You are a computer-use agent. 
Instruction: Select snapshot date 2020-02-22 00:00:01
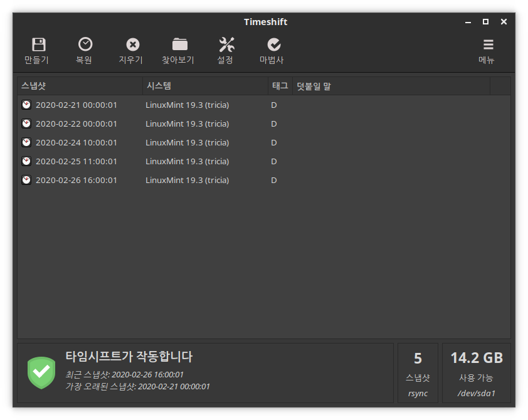pos(77,124)
